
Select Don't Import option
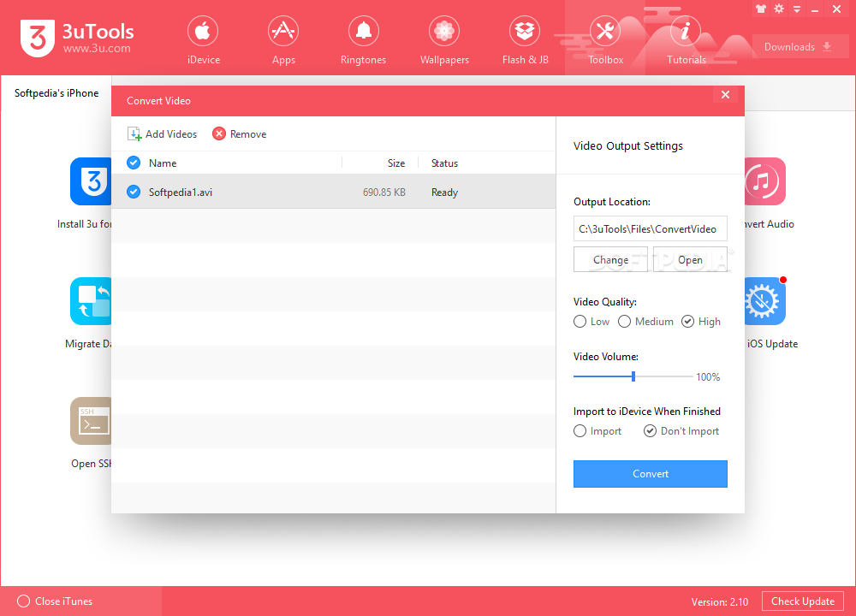[681, 431]
